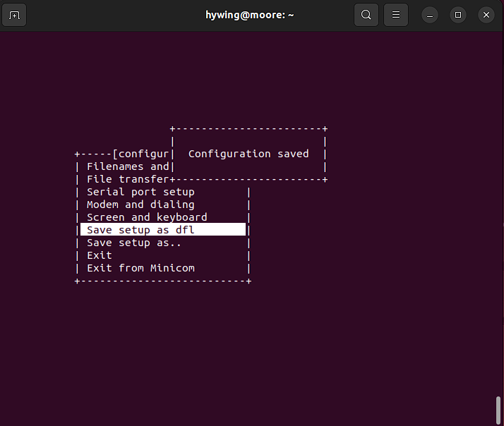Close the terminal window

tap(486, 15)
